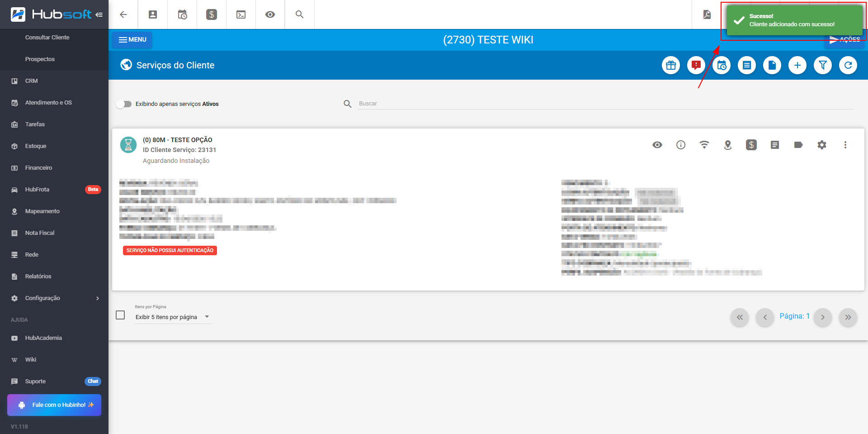Open the notes icon on service card

(x=775, y=145)
